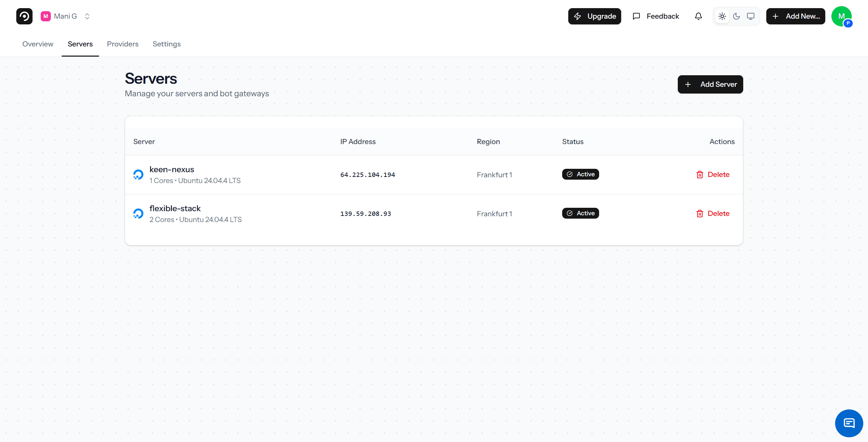868x442 pixels.
Task: Select the DigitalOcean icon next to keen-nexus
Action: pos(138,174)
